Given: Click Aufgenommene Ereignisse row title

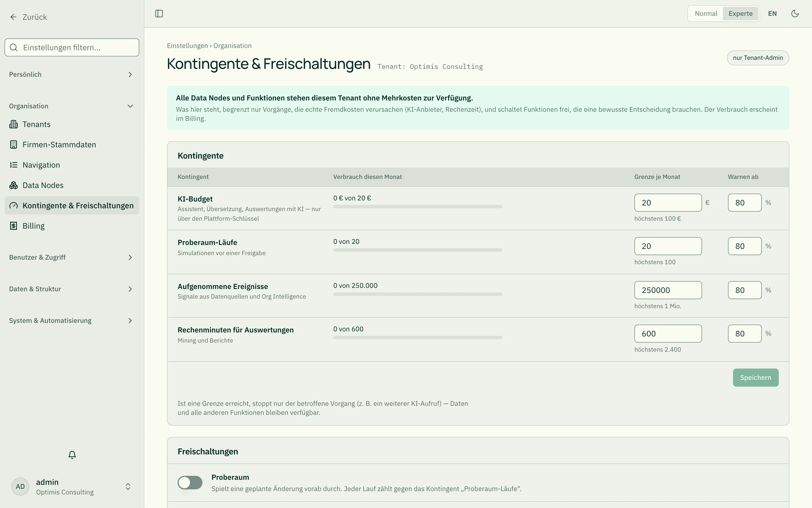Looking at the screenshot, I should point(222,286).
